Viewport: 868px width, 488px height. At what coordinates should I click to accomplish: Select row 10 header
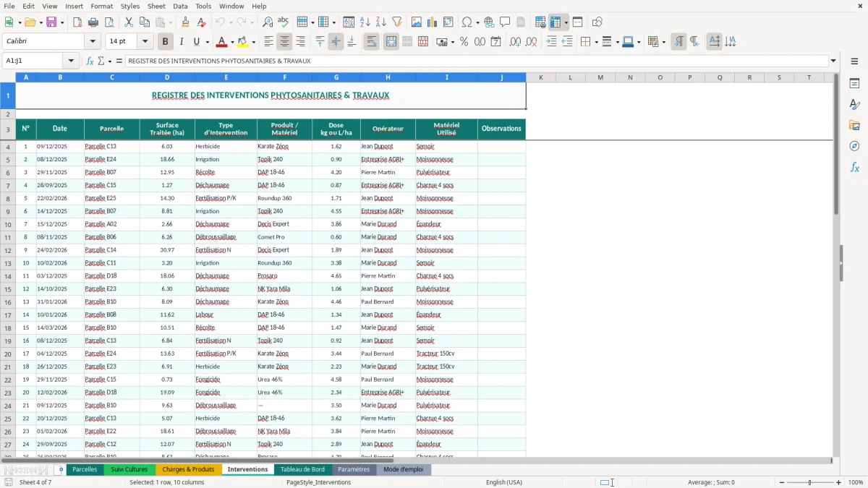point(8,224)
